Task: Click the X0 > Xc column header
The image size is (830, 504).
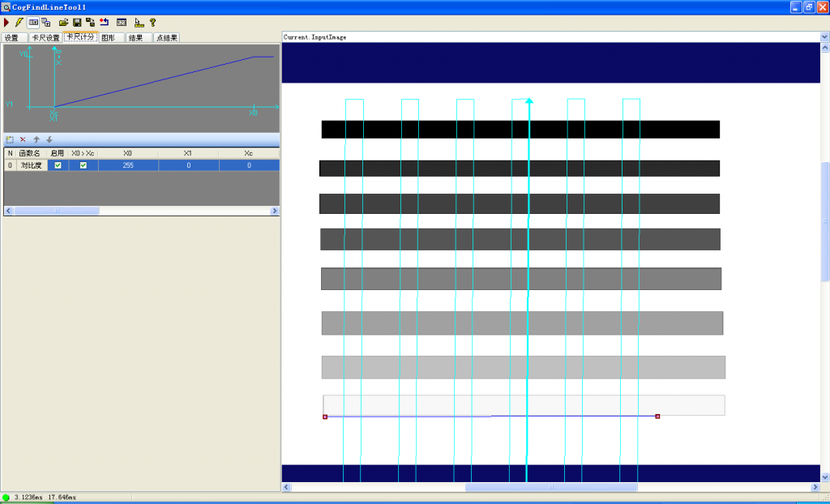Action: tap(83, 153)
